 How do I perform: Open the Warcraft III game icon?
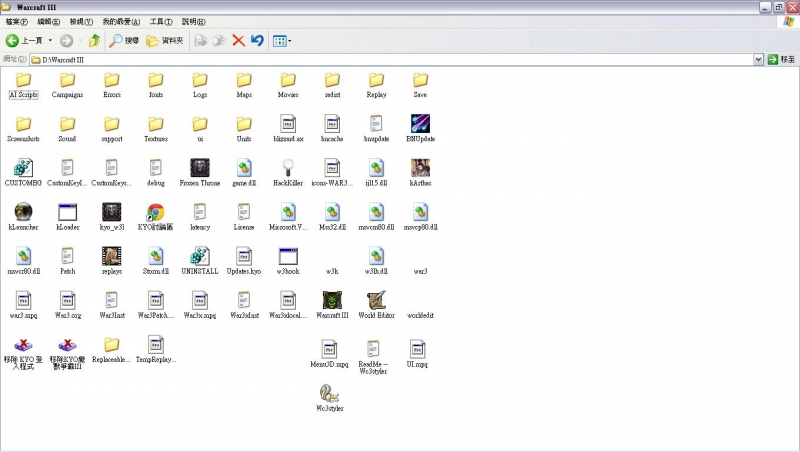click(x=332, y=300)
